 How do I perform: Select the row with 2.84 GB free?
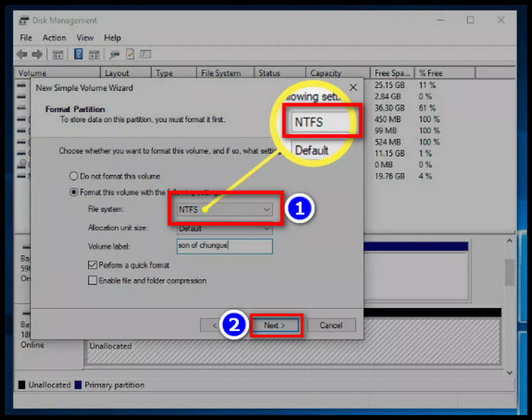tap(387, 96)
